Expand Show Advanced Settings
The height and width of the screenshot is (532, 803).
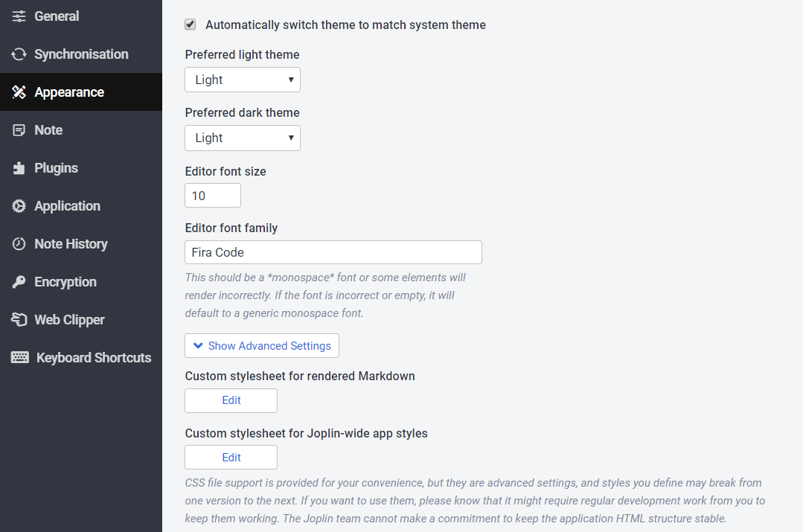[262, 346]
